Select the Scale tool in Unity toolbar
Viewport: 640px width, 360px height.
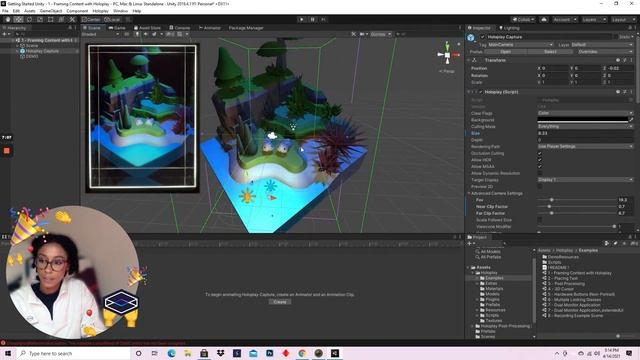[x=40, y=19]
